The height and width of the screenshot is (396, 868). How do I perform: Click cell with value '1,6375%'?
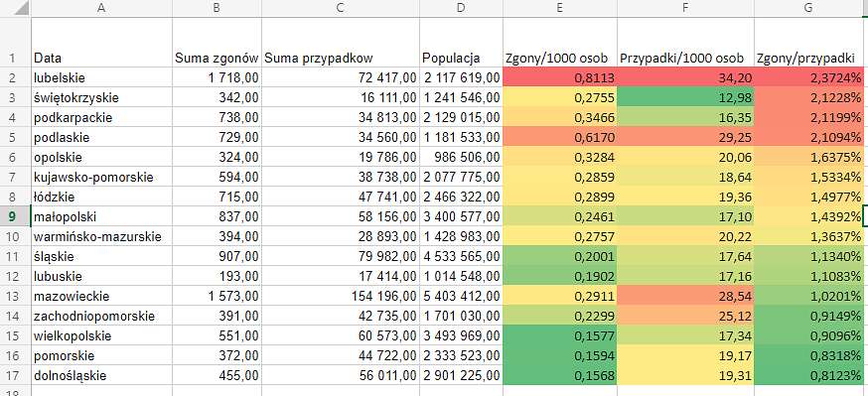[x=808, y=157]
